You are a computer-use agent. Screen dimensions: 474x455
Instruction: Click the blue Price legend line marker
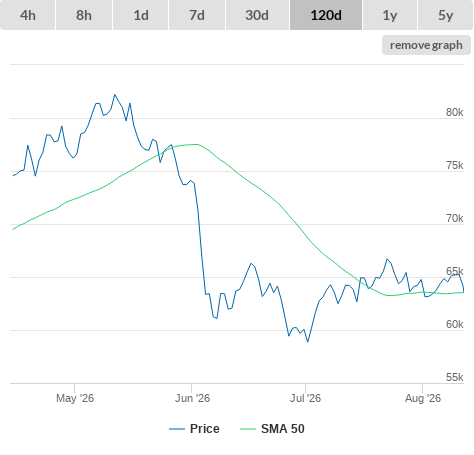click(177, 429)
